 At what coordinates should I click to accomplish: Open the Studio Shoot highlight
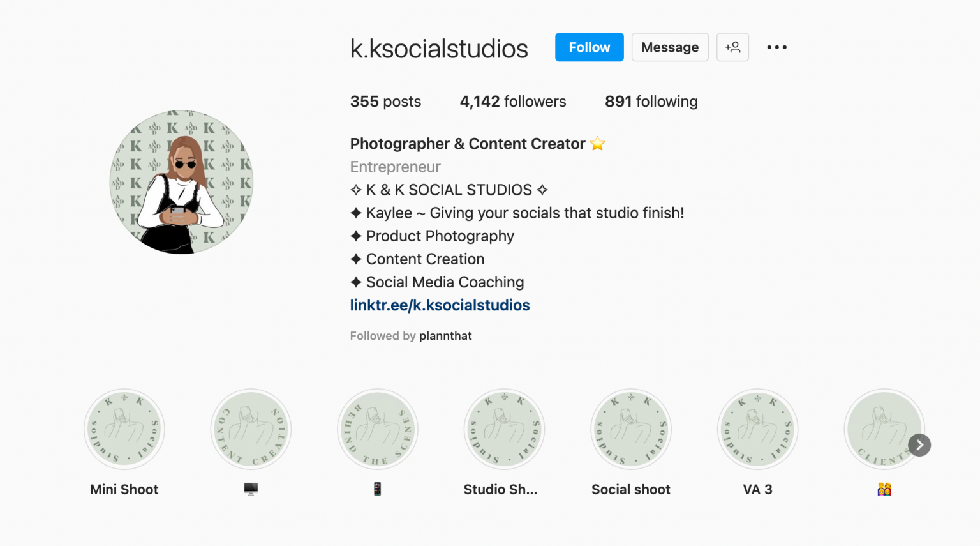pos(504,429)
